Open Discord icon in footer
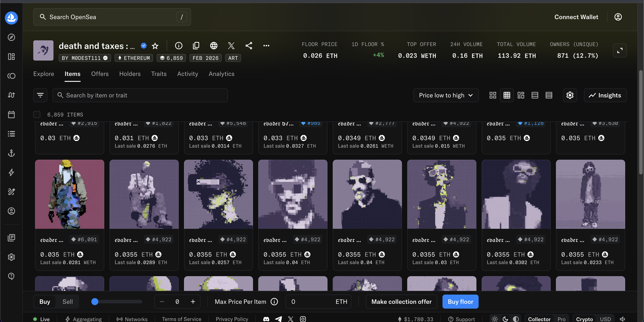 click(x=266, y=319)
